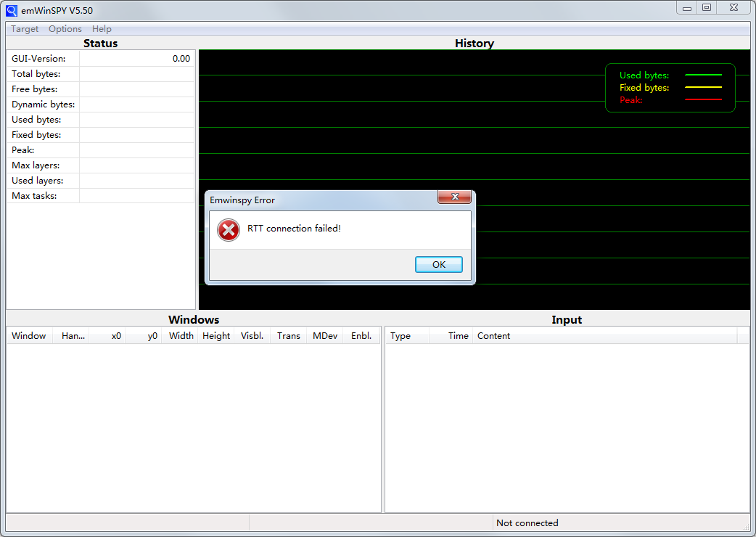The height and width of the screenshot is (537, 756).
Task: Minimize the emWinSPY window
Action: (x=687, y=8)
